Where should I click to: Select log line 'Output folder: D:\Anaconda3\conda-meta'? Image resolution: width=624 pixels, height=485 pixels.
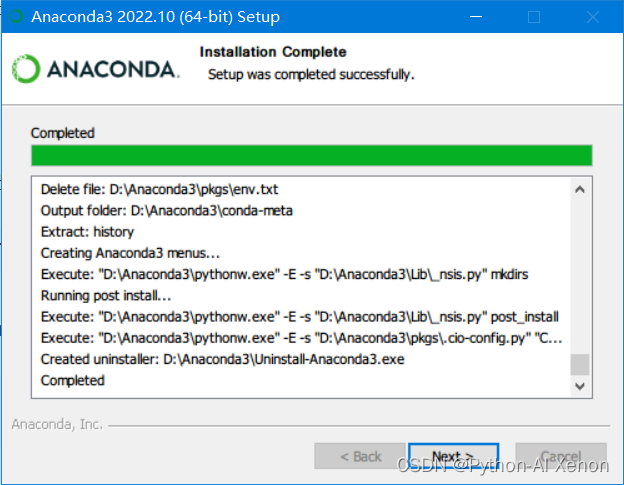pyautogui.click(x=166, y=210)
